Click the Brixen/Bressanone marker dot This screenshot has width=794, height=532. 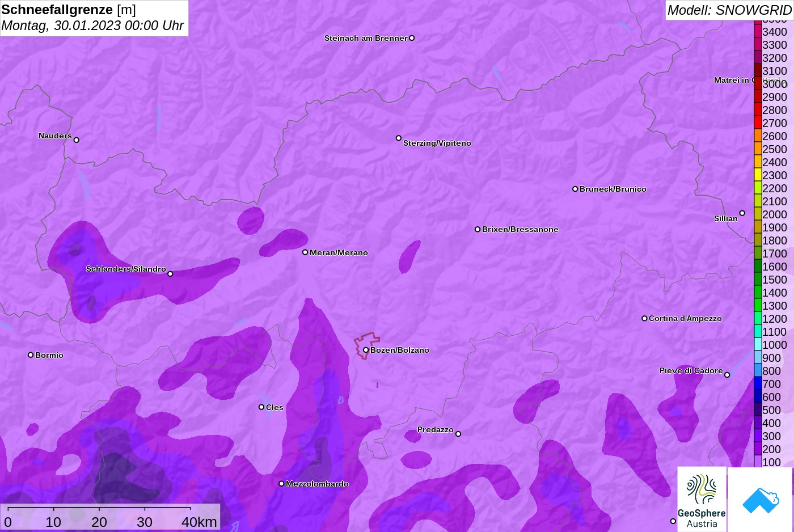478,229
